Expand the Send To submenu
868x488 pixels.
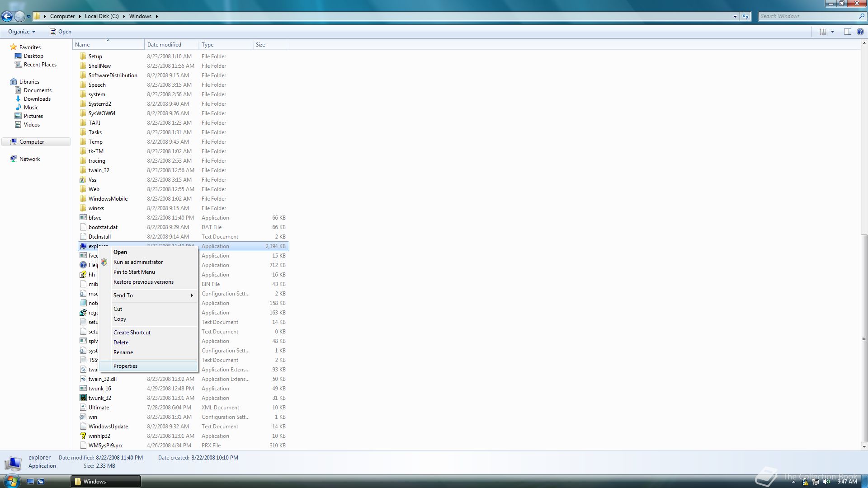(x=148, y=296)
